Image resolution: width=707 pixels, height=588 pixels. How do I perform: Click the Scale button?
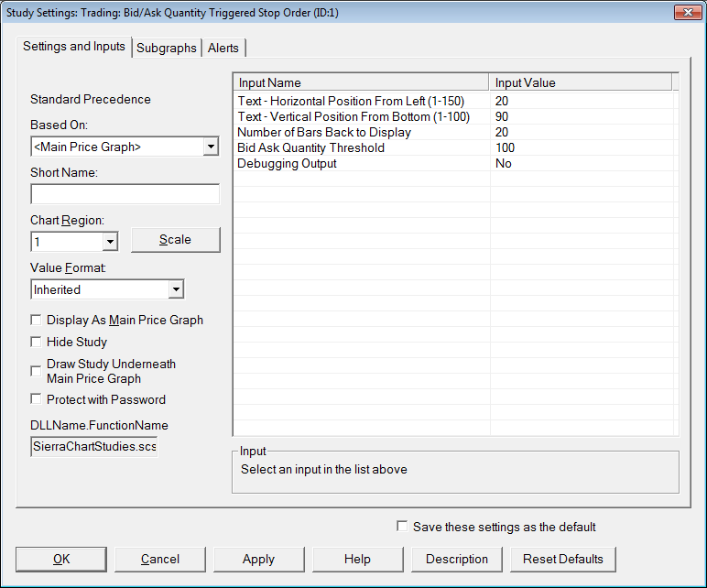[176, 239]
